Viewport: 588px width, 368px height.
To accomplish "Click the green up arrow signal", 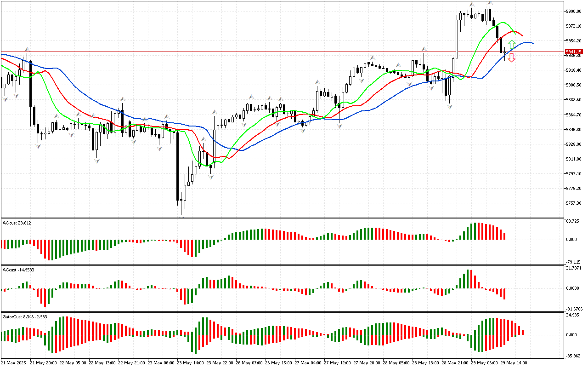I will 511,45.
